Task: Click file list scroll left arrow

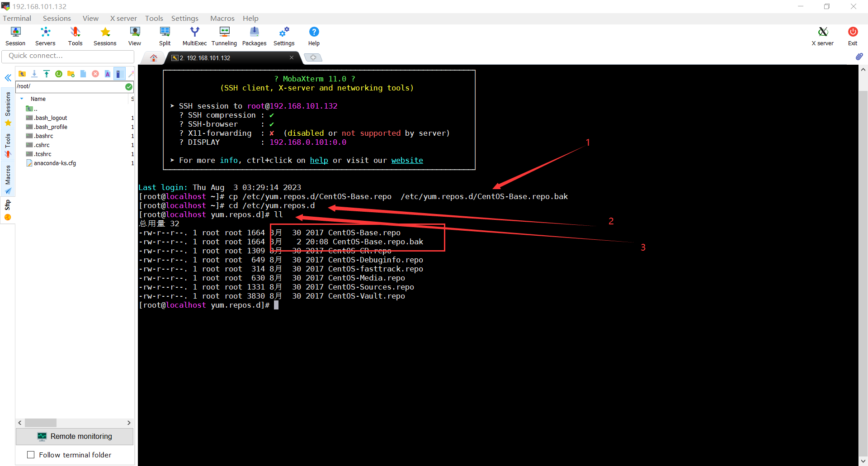Action: tap(20, 423)
